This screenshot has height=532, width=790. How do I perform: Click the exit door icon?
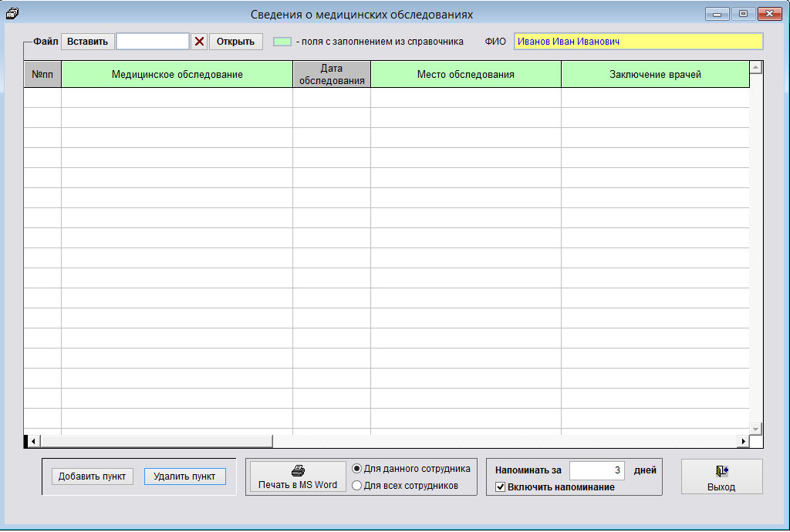click(x=721, y=471)
